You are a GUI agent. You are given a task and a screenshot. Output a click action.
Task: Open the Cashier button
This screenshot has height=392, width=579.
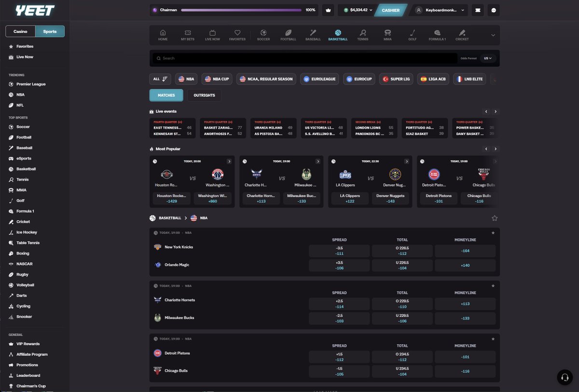click(x=390, y=10)
